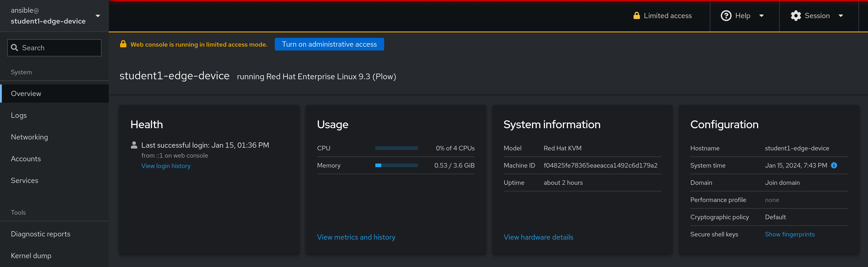Click the system time Jan 15, 2024, 7:43 PM

click(x=796, y=165)
